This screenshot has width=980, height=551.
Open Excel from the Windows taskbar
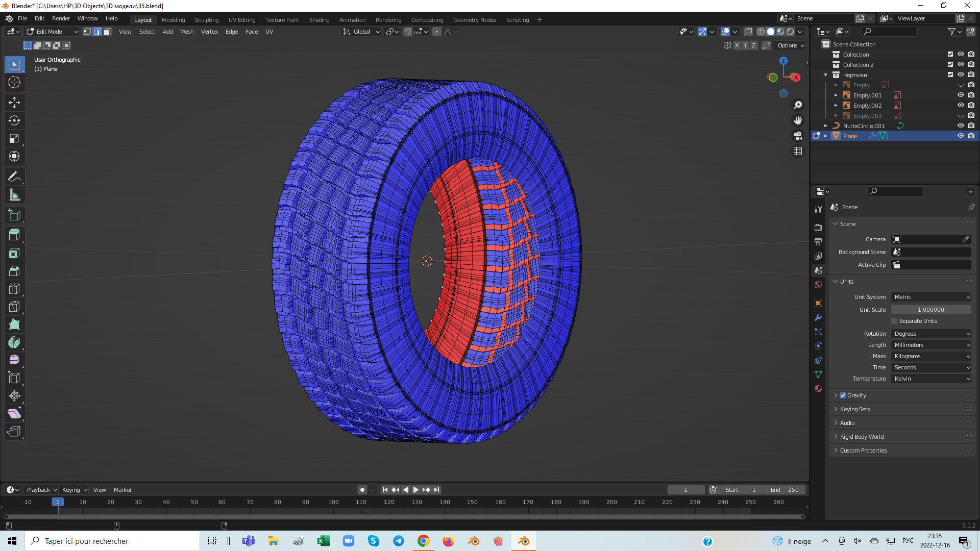pos(323,541)
